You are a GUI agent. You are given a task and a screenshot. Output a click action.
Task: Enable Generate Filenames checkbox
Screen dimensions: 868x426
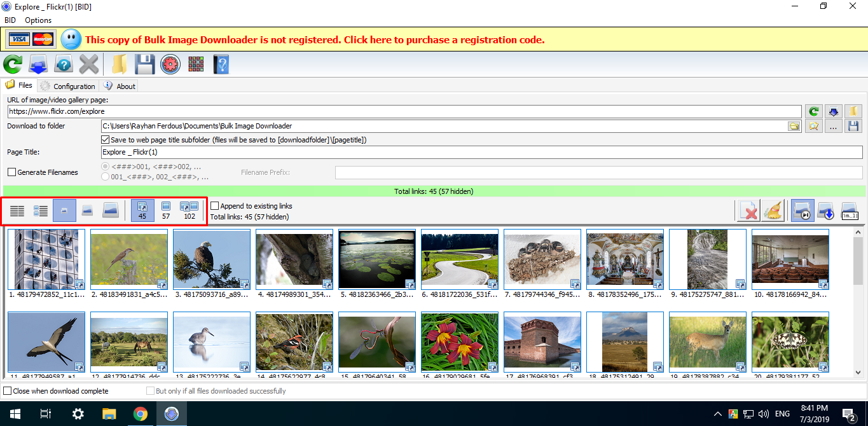[11, 172]
